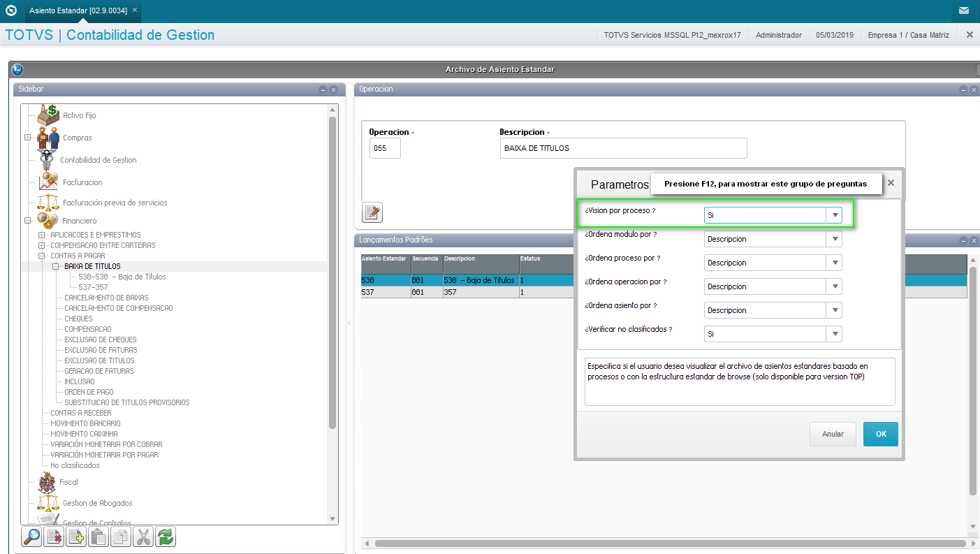Open the mail envelope icon at top right

[964, 10]
